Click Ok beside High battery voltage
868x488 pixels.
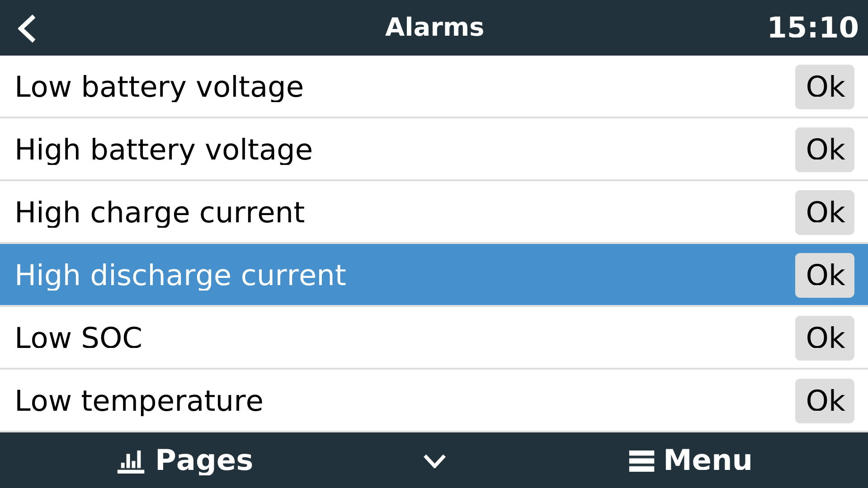tap(824, 150)
